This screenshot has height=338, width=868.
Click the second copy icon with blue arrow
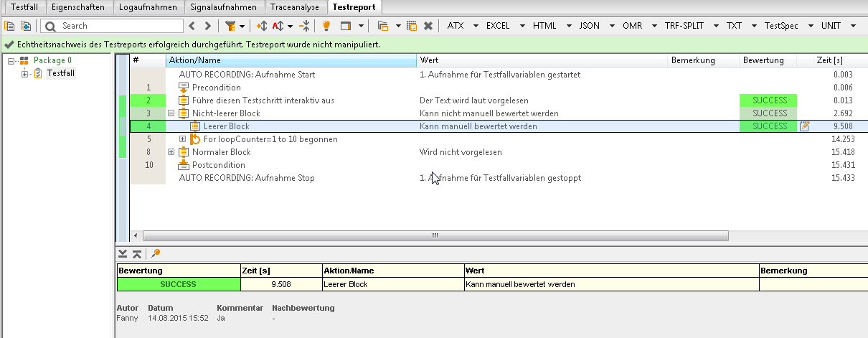tap(26, 26)
